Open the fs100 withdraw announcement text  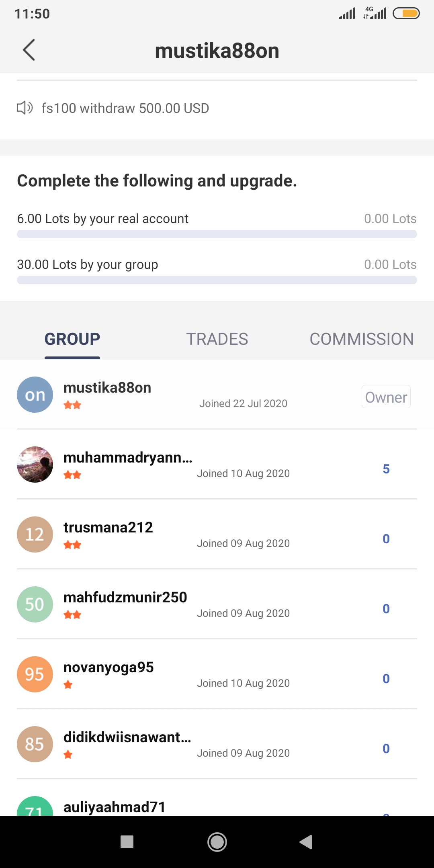pos(125,108)
